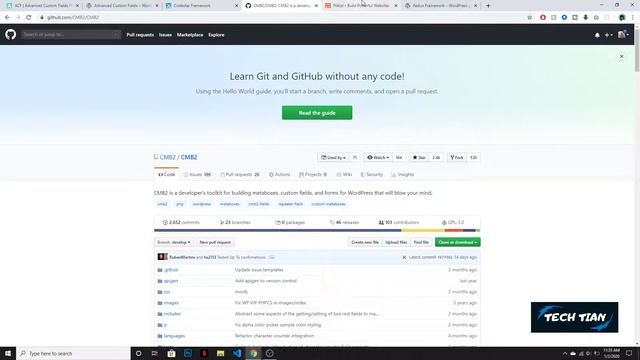
Task: Expand the 'Branch: develop' dropdown
Action: (174, 242)
